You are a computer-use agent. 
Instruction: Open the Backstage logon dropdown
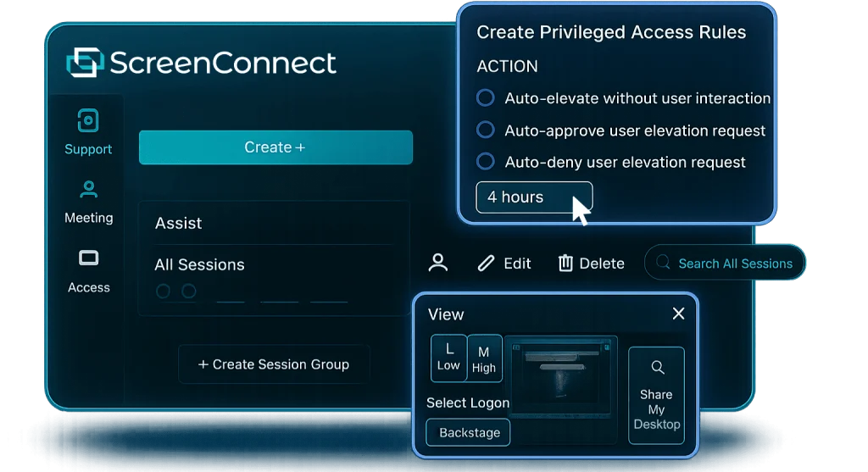pyautogui.click(x=468, y=433)
